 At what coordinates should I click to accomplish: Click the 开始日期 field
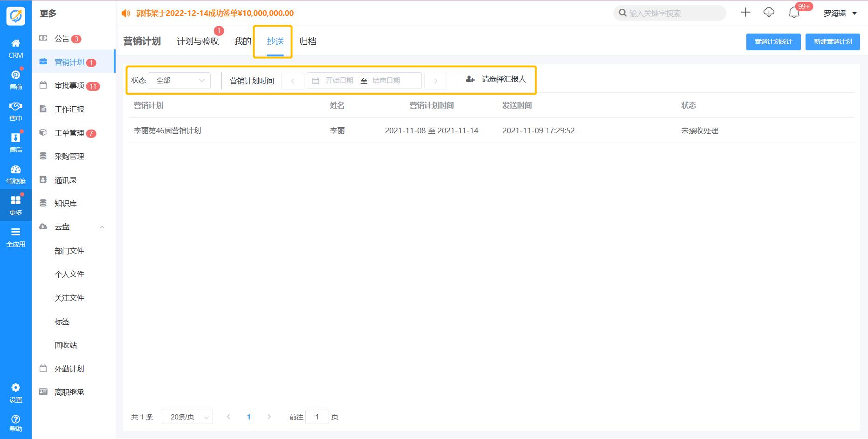point(339,81)
